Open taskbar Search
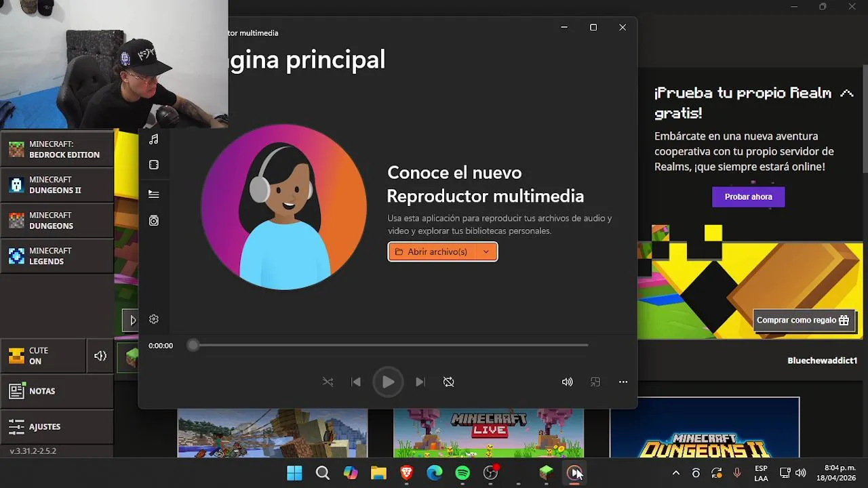Image resolution: width=868 pixels, height=488 pixels. (x=323, y=473)
